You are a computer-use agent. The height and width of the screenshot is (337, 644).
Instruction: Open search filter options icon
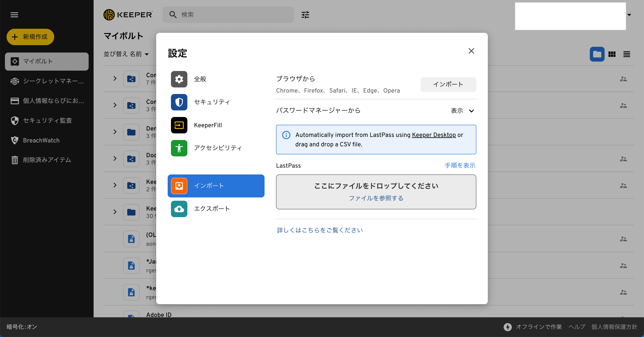(x=305, y=15)
